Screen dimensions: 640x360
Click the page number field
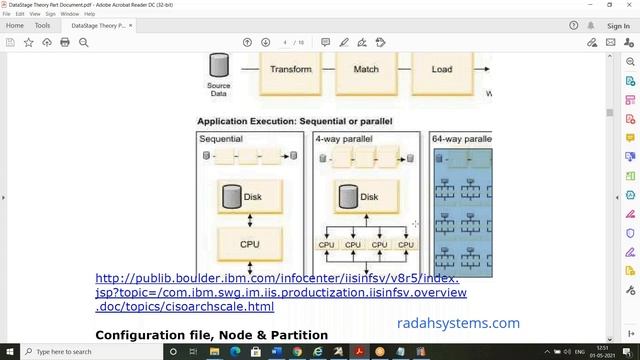(x=285, y=42)
